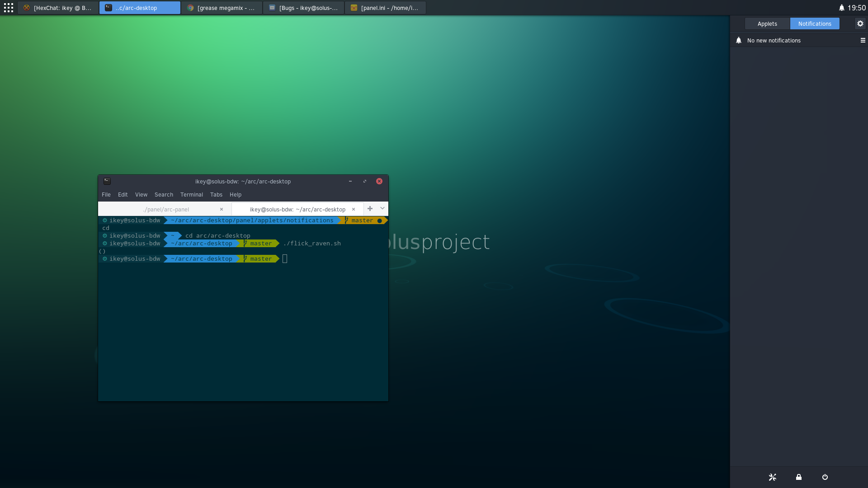Image resolution: width=868 pixels, height=488 pixels.
Task: Open system settings tools icon in Raven
Action: [773, 477]
